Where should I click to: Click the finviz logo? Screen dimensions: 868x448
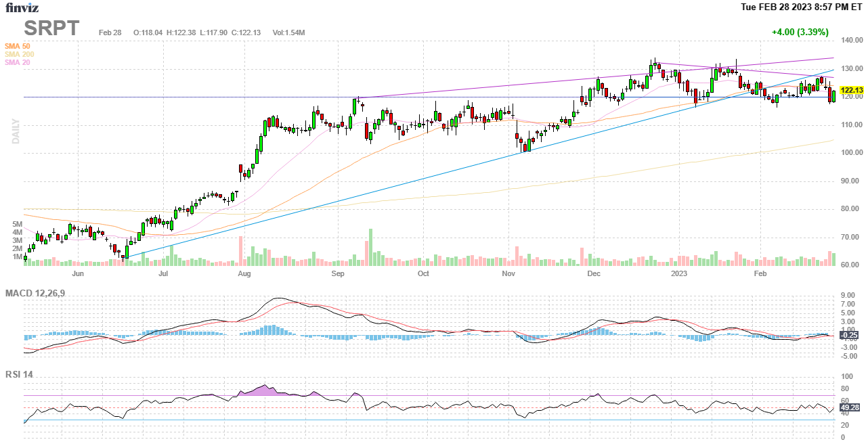click(x=22, y=7)
